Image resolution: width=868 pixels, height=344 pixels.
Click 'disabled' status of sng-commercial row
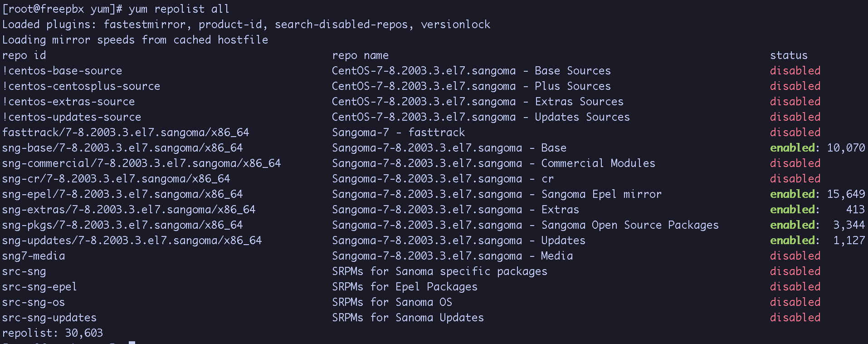click(x=795, y=163)
